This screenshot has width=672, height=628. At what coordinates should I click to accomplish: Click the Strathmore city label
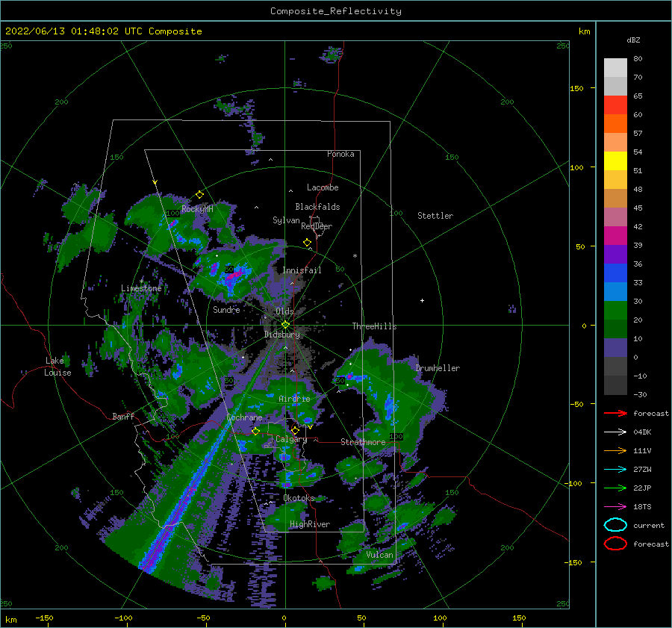[363, 442]
